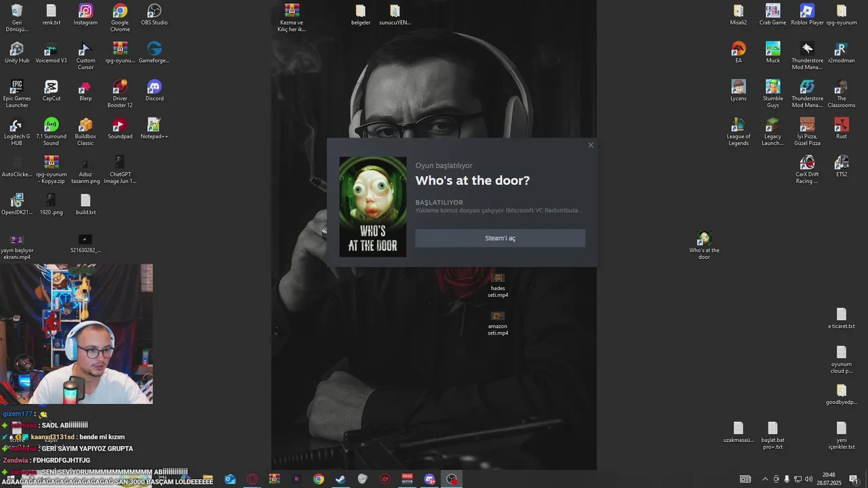The image size is (868, 488).
Task: Select the Kazma ve Kılıç archive icon
Action: click(292, 18)
